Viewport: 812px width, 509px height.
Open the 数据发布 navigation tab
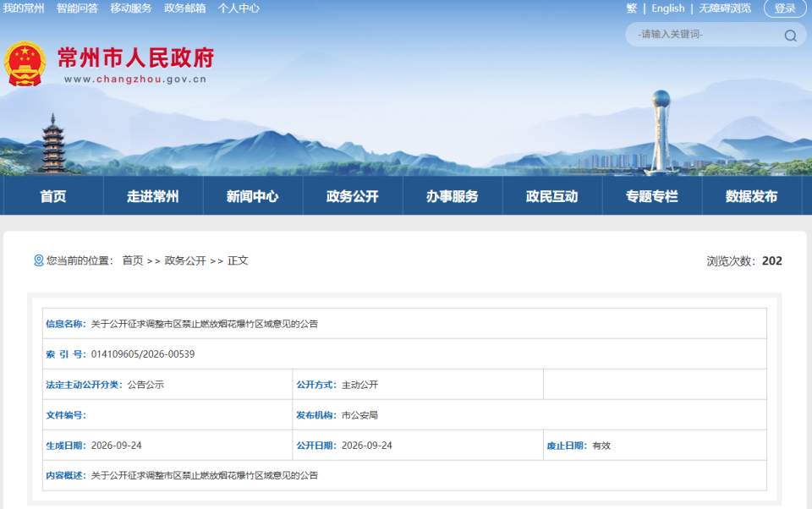pos(751,195)
